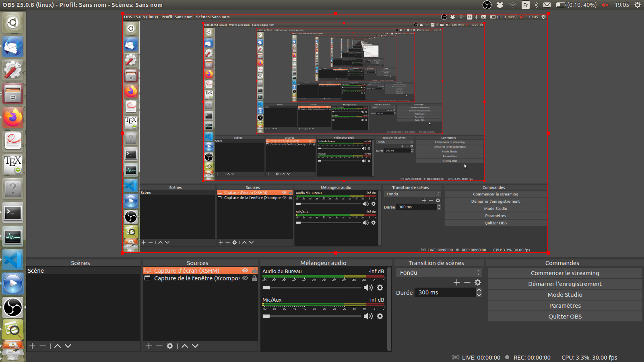Viewport: 644px width, 362px height.
Task: Select the Scène item in Scènes list
Action: coord(83,271)
